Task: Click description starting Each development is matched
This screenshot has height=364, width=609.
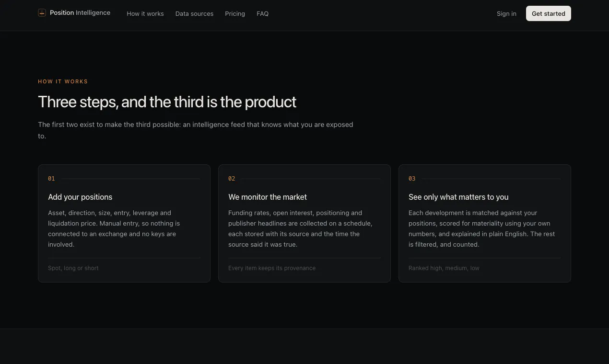Action: [x=482, y=228]
